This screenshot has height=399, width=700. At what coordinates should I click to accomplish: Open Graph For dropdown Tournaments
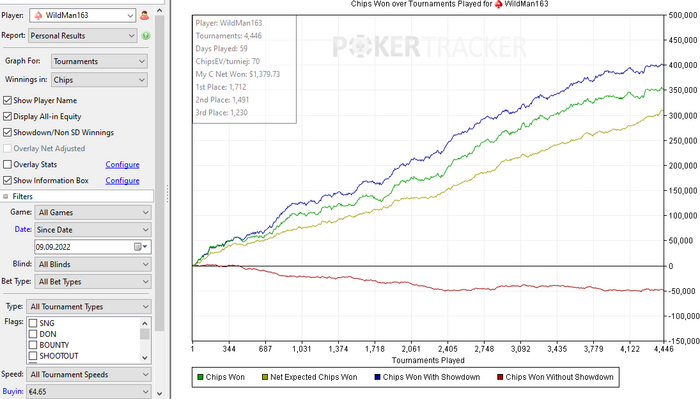coord(99,61)
